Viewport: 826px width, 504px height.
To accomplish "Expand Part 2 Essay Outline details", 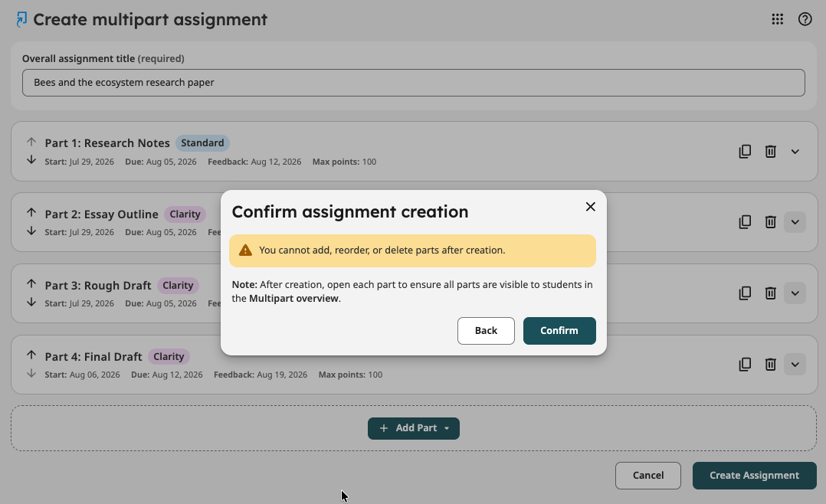I will pyautogui.click(x=795, y=222).
